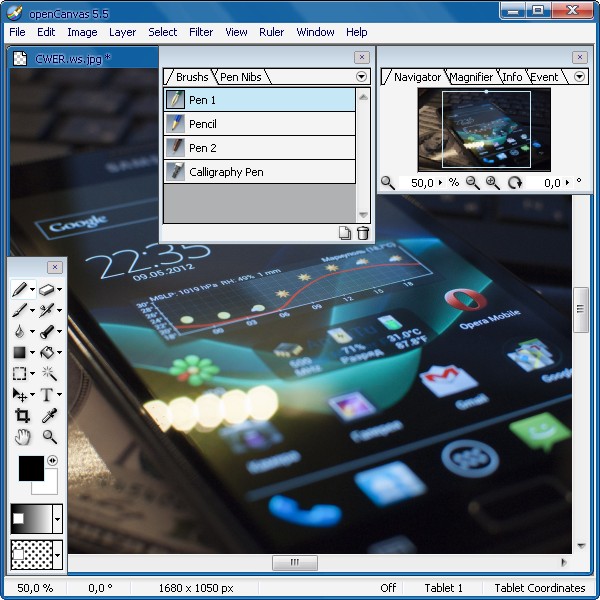Image resolution: width=600 pixels, height=600 pixels.
Task: Switch to the Pen Nibs tab
Action: click(x=240, y=77)
